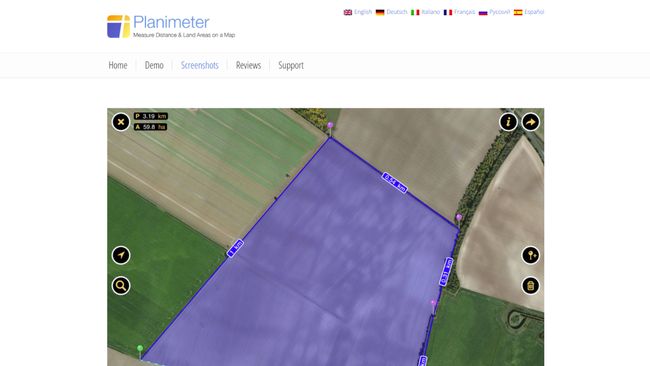The width and height of the screenshot is (650, 366).
Task: Click the Planimeter title text
Action: coord(171,22)
